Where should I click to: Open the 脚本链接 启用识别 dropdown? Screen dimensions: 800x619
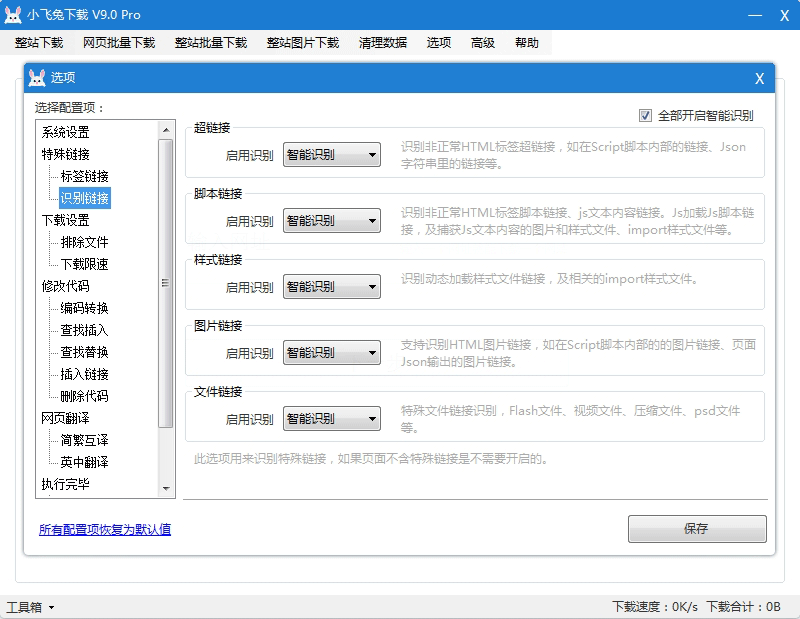tap(332, 221)
